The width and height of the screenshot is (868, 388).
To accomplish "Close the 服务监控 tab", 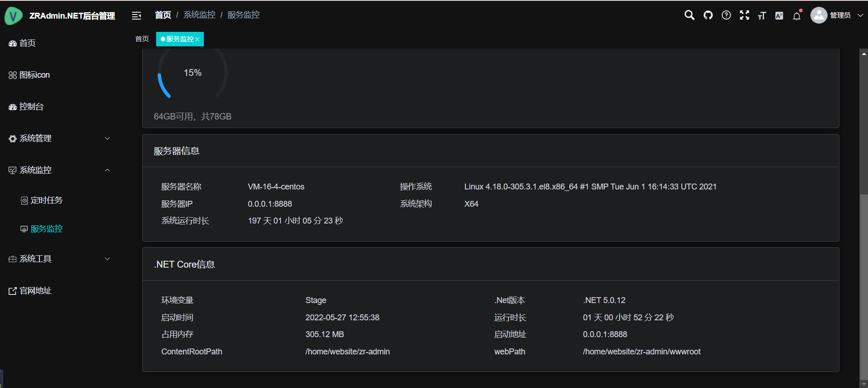I will tap(197, 40).
